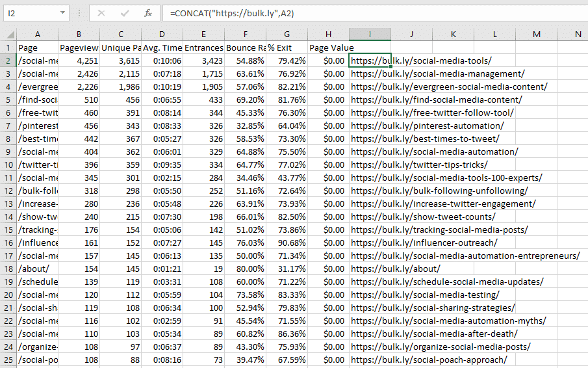Click the Page Value header cell
Image resolution: width=588 pixels, height=368 pixels.
[328, 47]
